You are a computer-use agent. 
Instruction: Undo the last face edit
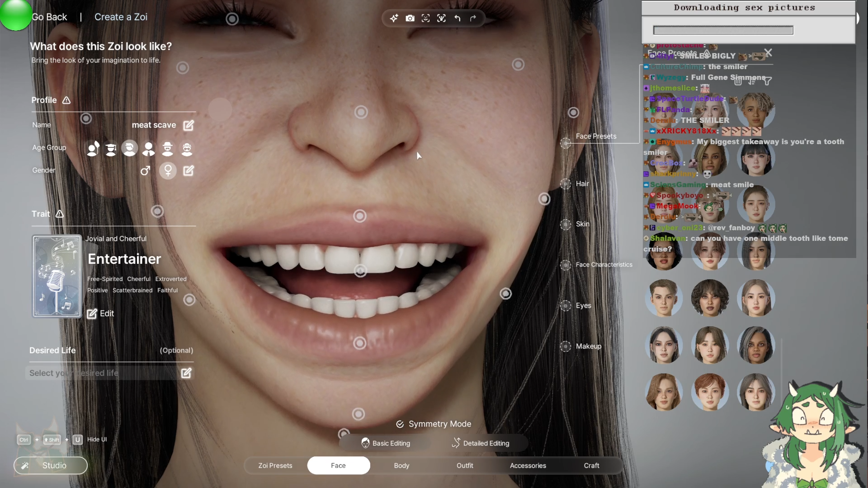(457, 18)
